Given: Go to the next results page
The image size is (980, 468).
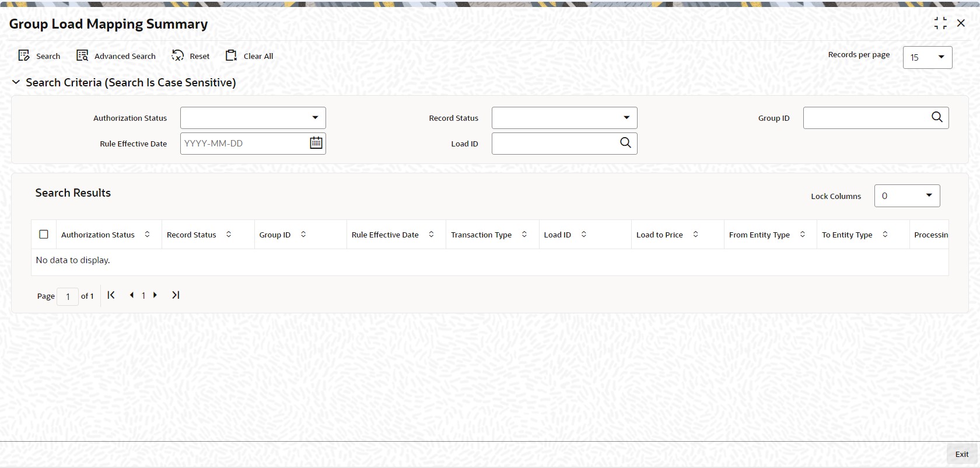Looking at the screenshot, I should [x=155, y=295].
